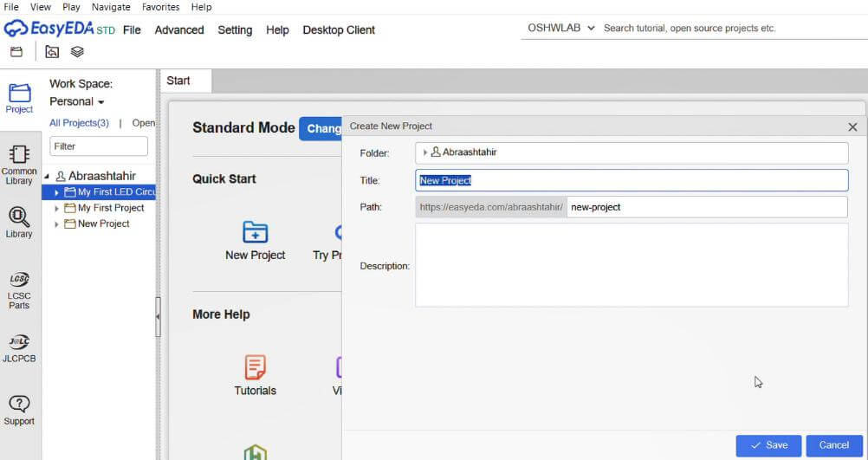Click the Description text area
The height and width of the screenshot is (460, 868).
[x=632, y=265]
